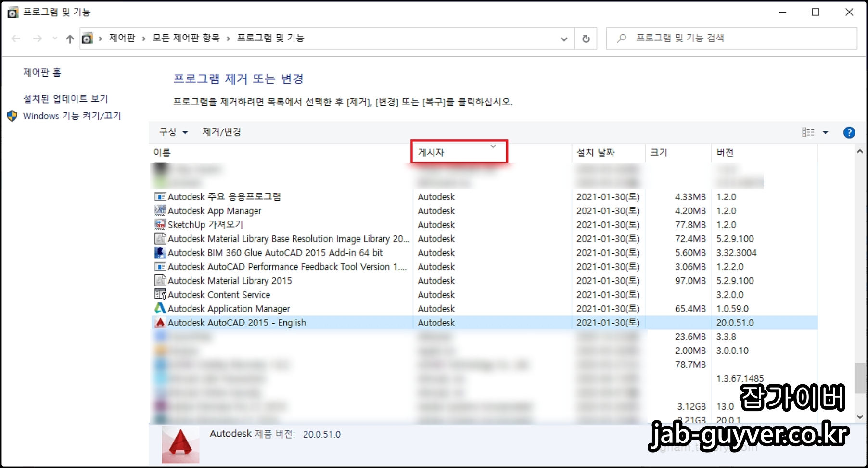Select Autodesk Material Library 2015 icon
The image size is (868, 468).
click(160, 281)
